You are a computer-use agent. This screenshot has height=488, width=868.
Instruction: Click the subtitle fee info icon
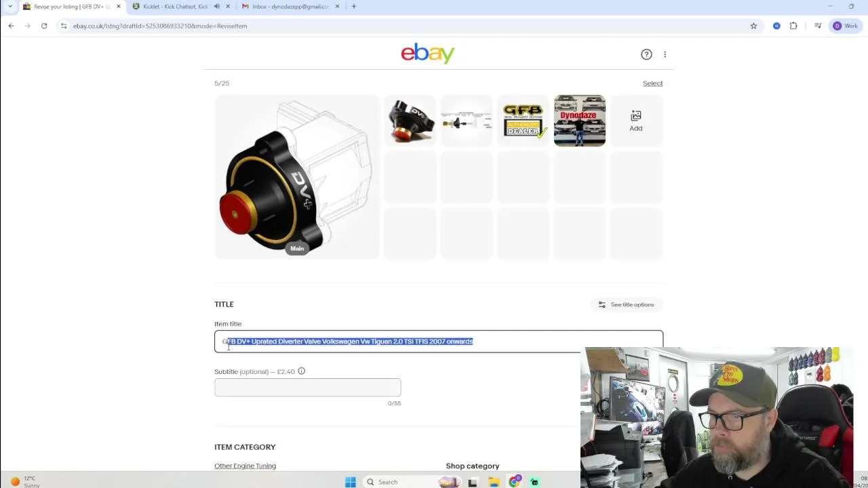point(301,371)
